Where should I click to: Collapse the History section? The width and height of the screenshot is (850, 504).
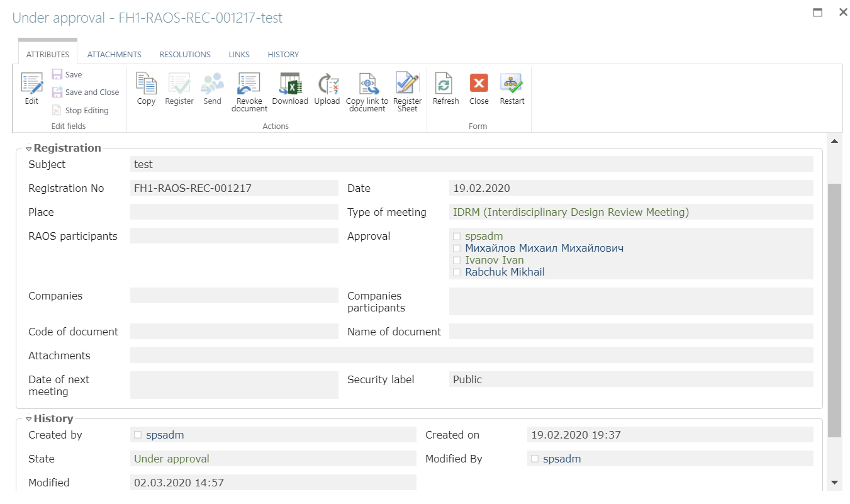tap(29, 419)
